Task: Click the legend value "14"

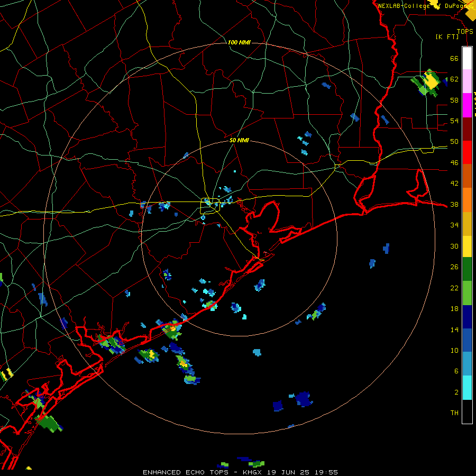Action: tap(454, 329)
